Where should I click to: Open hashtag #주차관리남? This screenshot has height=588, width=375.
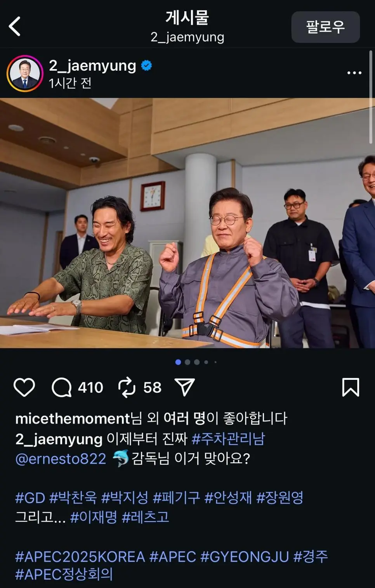click(228, 439)
